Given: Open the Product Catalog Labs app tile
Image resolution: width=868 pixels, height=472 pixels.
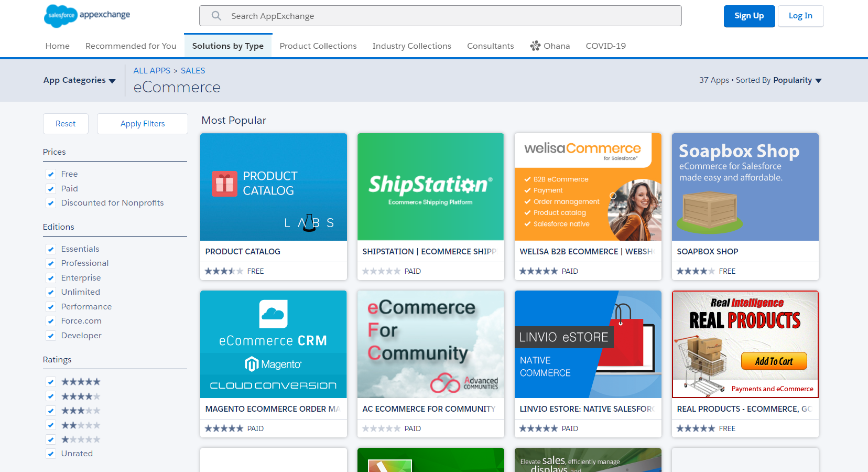Looking at the screenshot, I should pyautogui.click(x=273, y=187).
